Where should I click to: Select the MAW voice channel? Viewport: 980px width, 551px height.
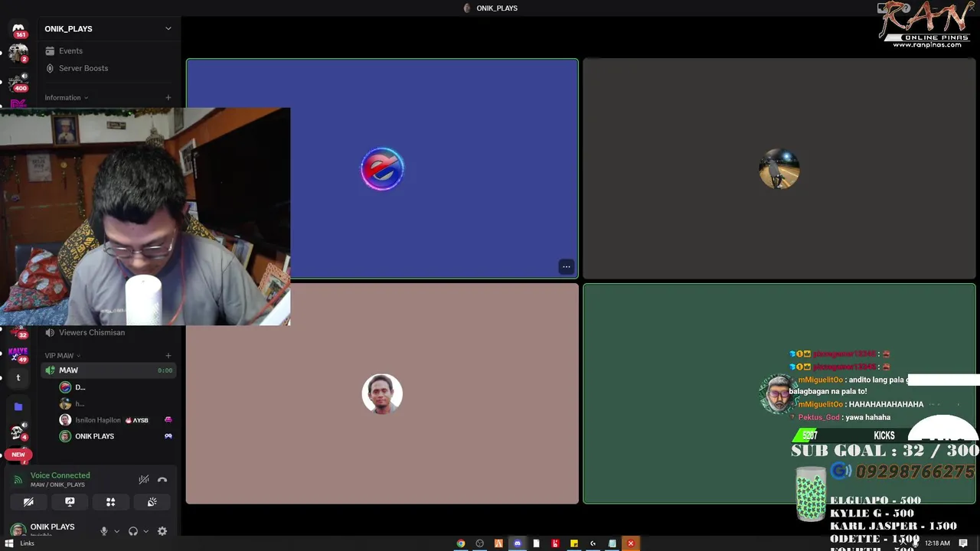coord(109,370)
